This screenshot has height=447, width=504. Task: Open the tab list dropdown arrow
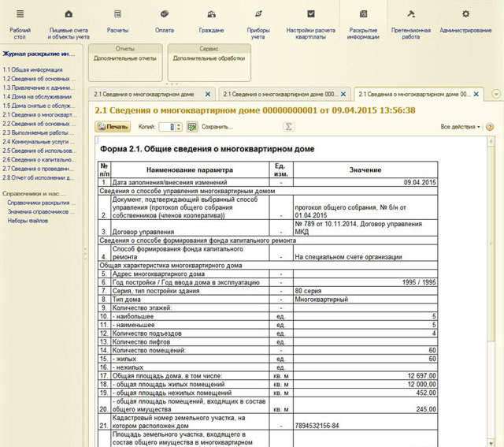pos(496,93)
